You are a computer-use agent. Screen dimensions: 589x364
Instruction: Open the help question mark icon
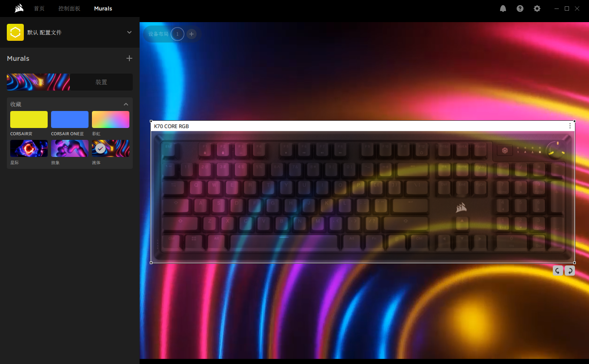(520, 9)
